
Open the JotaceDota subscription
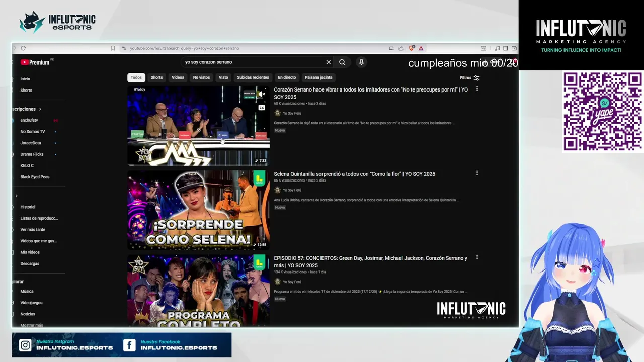point(31,143)
